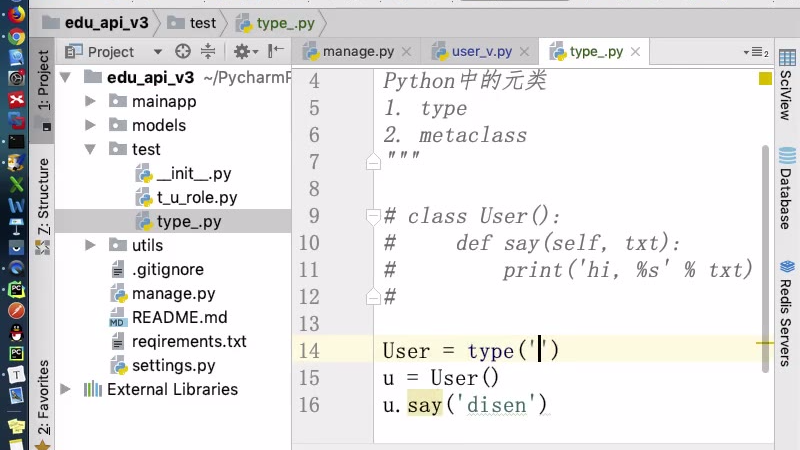Viewport: 800px width, 450px height.
Task: Hide the Project tool window
Action: click(x=276, y=52)
